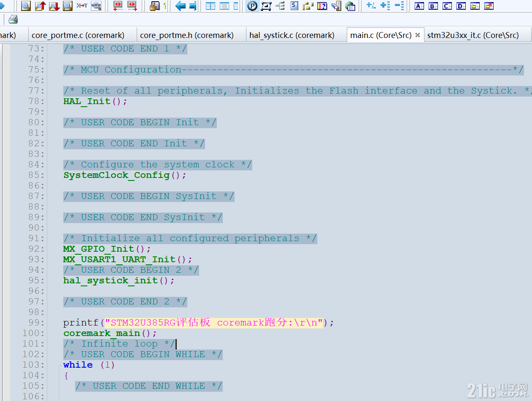Click the printf call on line 99
The height and width of the screenshot is (401, 532).
pos(81,323)
